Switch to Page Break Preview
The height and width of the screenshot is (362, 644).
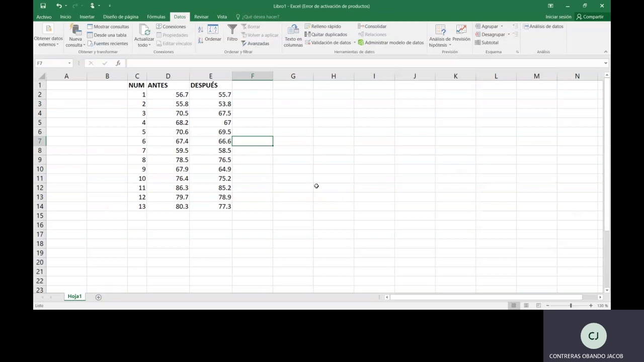point(538,306)
